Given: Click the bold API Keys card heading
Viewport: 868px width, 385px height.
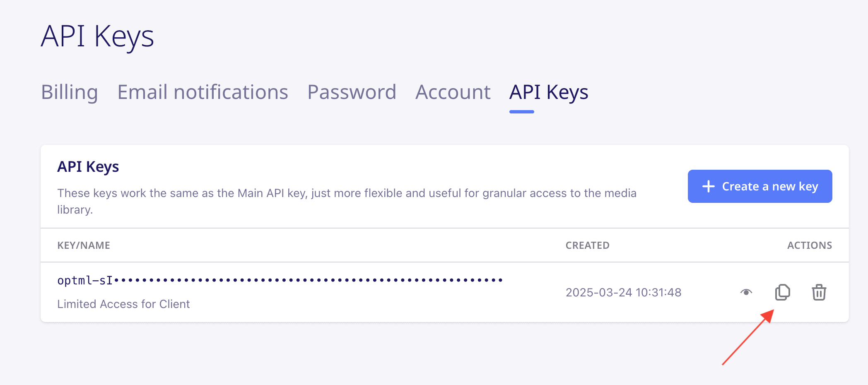Looking at the screenshot, I should coord(88,166).
